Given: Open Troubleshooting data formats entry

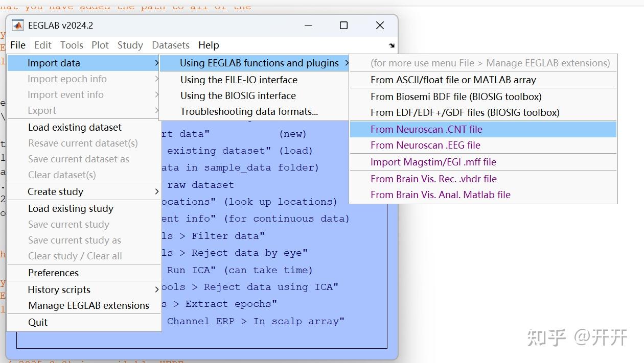Looking at the screenshot, I should pyautogui.click(x=254, y=111).
